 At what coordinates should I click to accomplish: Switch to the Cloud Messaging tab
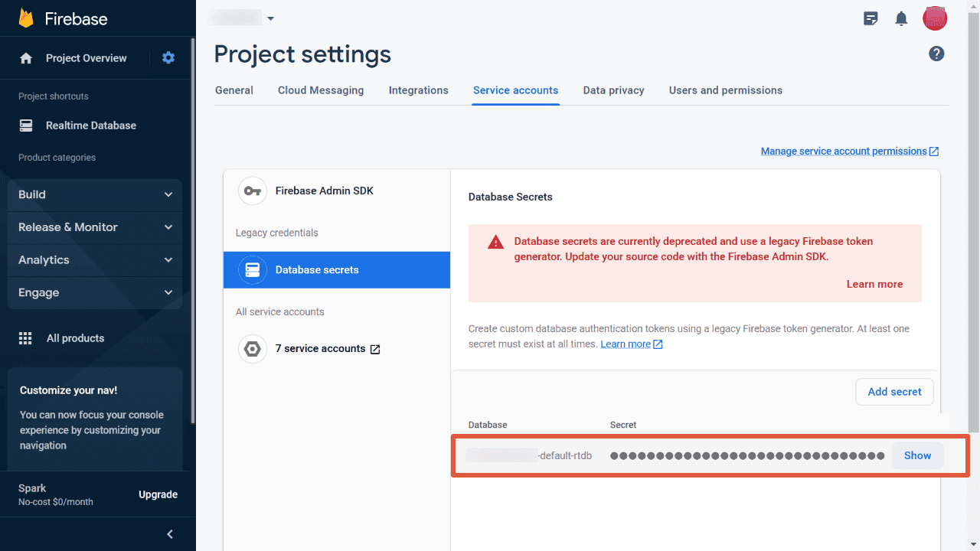tap(321, 90)
